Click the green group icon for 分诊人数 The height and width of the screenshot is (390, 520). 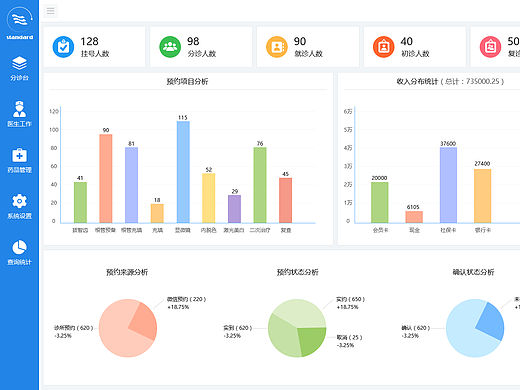(x=170, y=47)
